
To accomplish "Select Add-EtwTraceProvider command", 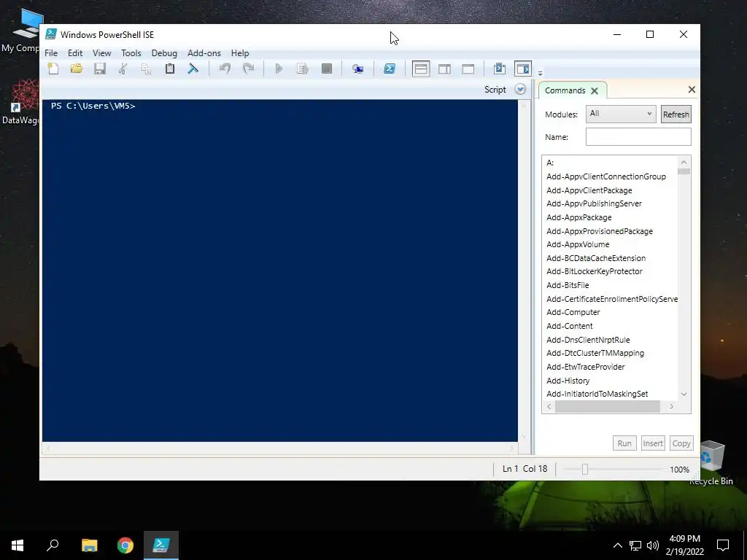I will tap(586, 367).
